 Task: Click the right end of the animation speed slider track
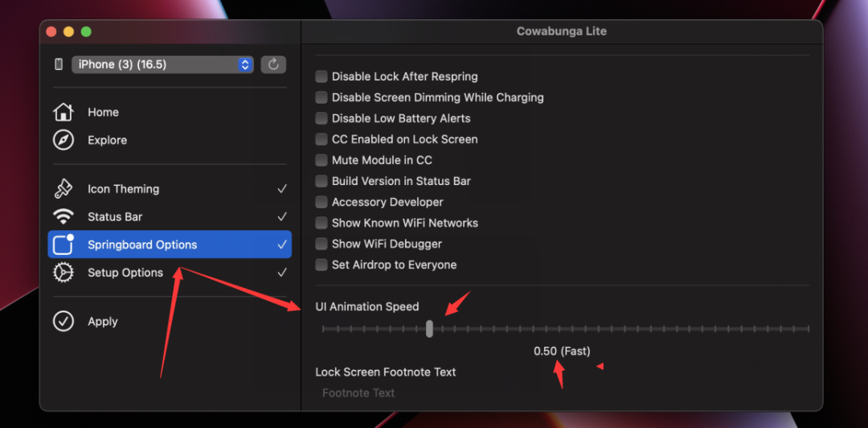click(x=809, y=329)
